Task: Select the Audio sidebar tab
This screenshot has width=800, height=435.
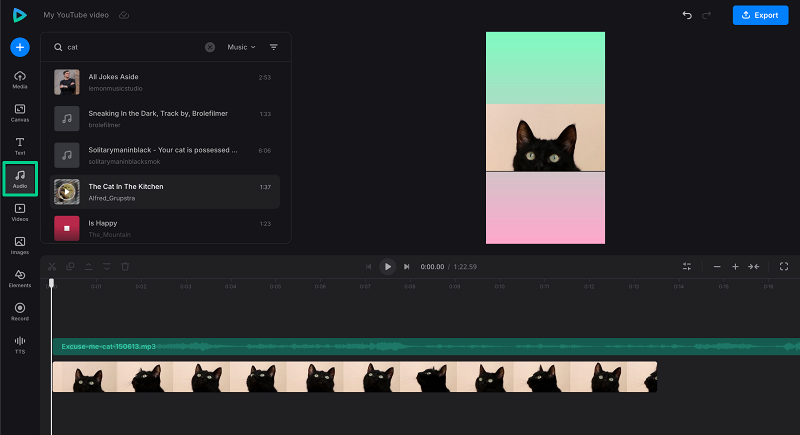Action: click(x=20, y=179)
